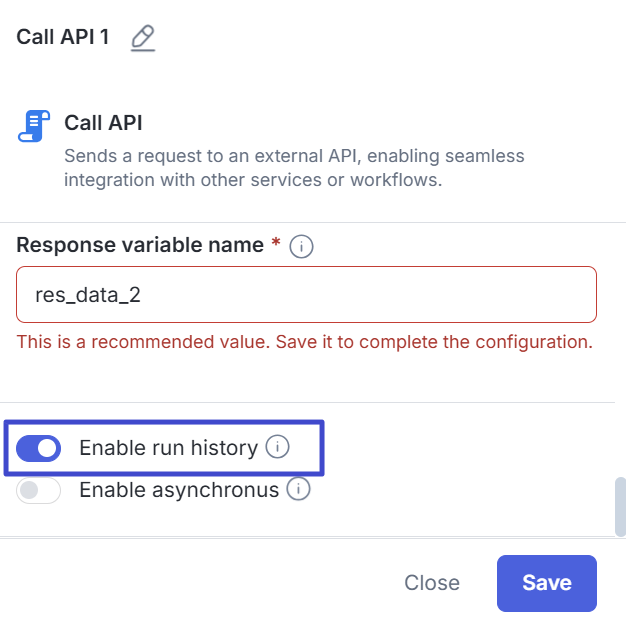Click the red recommended value warning message
Viewport: 626px width, 618px height.
(x=305, y=342)
